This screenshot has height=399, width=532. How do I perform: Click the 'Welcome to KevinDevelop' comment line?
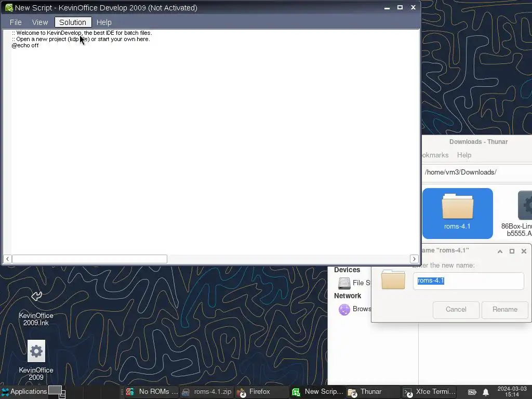pos(82,33)
